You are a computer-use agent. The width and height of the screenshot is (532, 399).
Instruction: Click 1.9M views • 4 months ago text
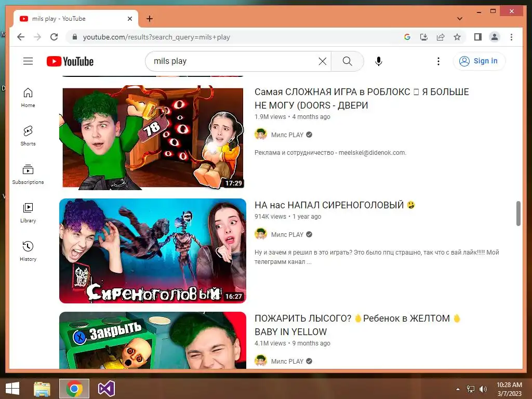[x=292, y=117]
